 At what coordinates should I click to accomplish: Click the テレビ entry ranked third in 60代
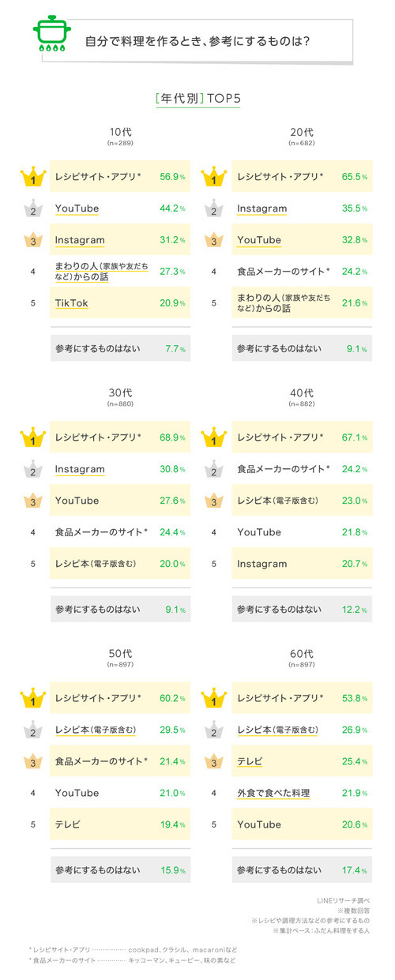pos(250,761)
